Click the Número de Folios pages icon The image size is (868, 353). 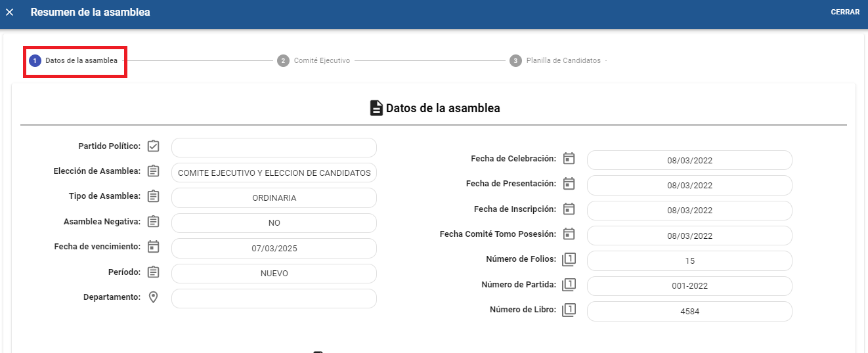[x=569, y=260]
